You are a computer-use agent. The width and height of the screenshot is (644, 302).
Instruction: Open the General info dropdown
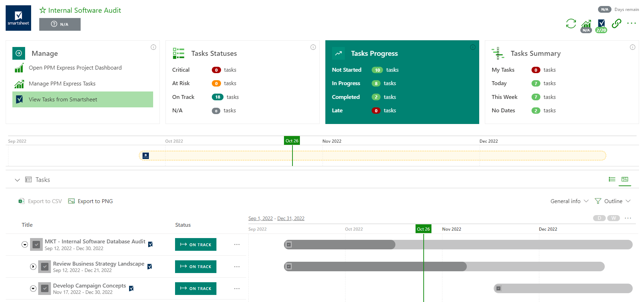pyautogui.click(x=569, y=201)
